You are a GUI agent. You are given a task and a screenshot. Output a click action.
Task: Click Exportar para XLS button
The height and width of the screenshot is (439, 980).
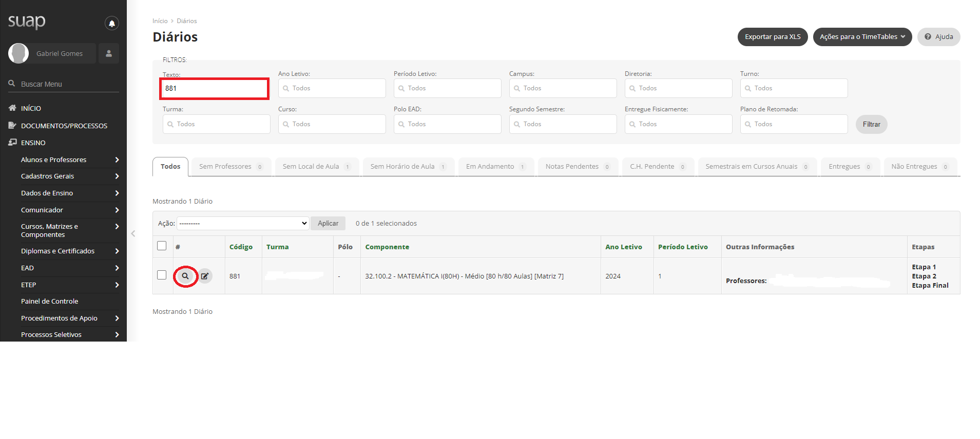773,37
